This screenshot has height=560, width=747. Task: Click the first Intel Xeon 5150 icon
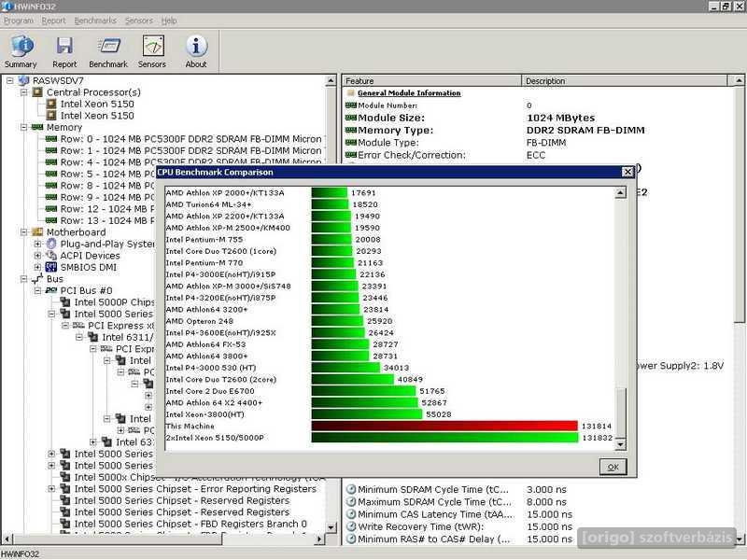51,104
